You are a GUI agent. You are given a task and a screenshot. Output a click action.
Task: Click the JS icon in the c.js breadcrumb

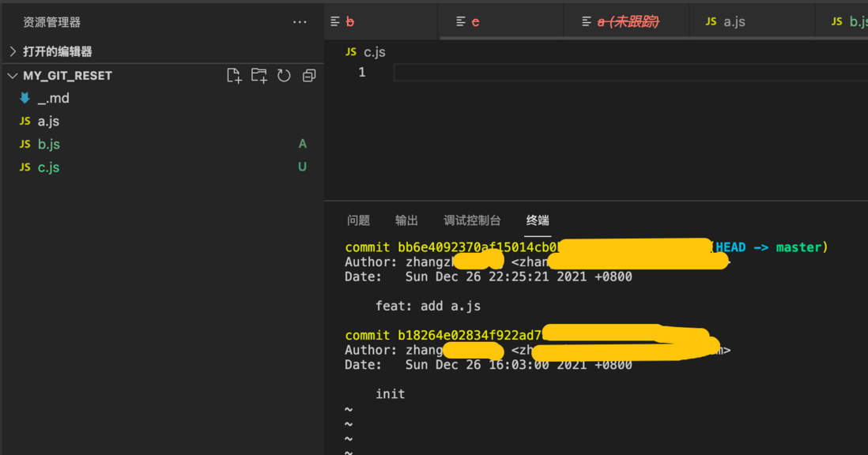coord(351,51)
